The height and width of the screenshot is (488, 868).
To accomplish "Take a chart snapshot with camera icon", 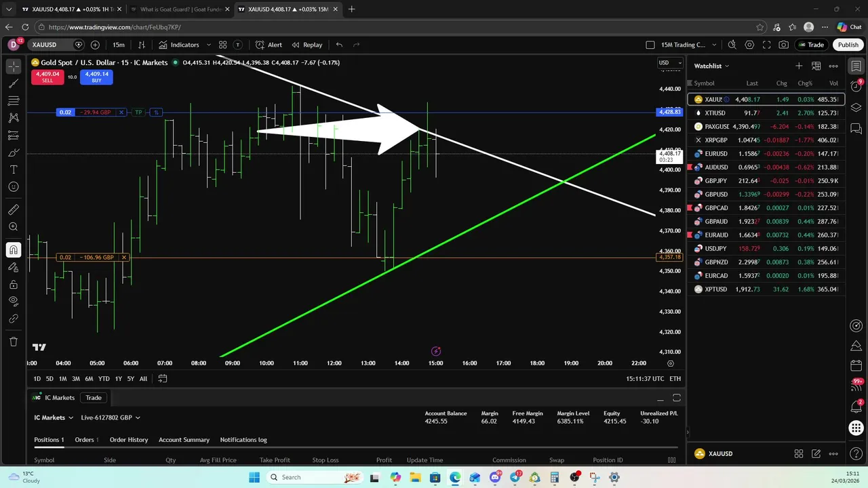I will 784,45.
